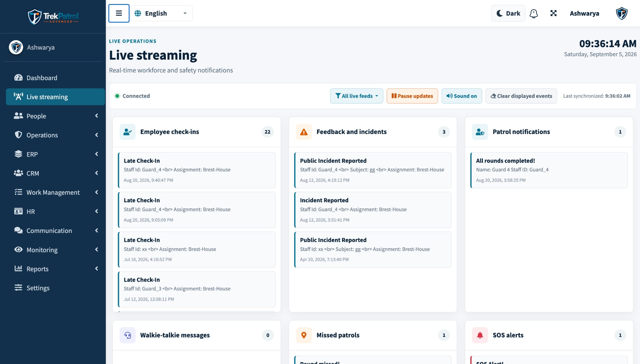Expand the Operations menu chevron
640x364 pixels.
coord(97,135)
